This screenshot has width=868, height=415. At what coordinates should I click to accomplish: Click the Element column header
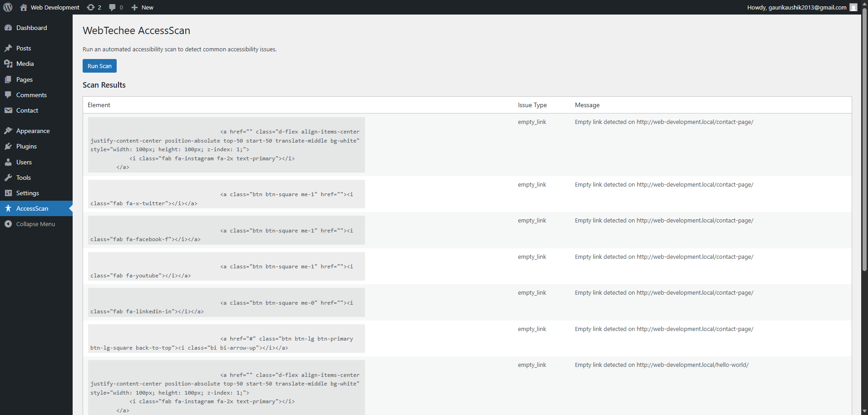tap(99, 105)
